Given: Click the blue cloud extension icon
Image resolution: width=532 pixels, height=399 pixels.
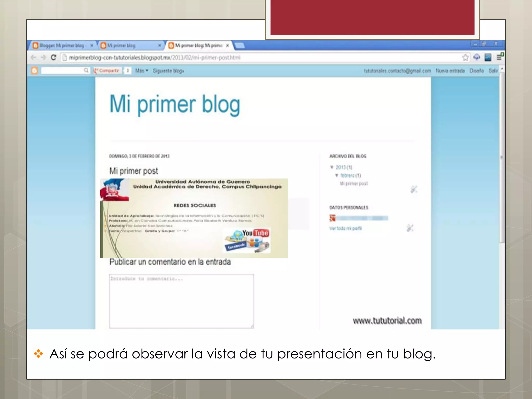Looking at the screenshot, I should 477,57.
